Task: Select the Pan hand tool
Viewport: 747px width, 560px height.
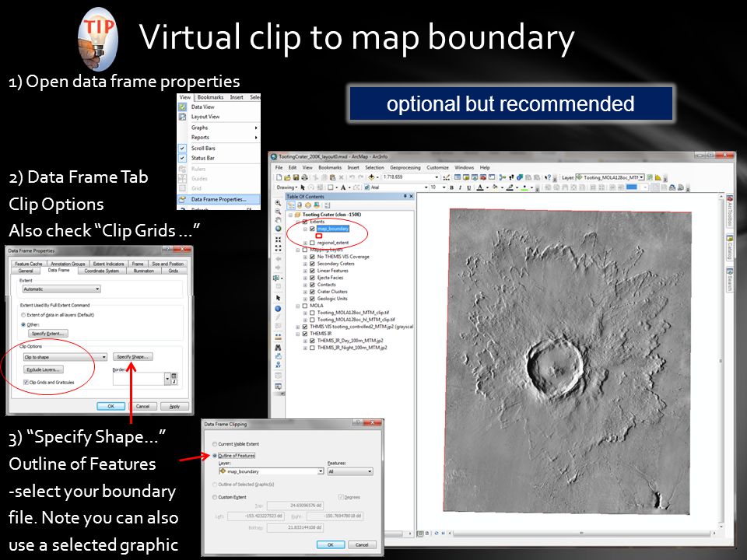Action: point(279,220)
